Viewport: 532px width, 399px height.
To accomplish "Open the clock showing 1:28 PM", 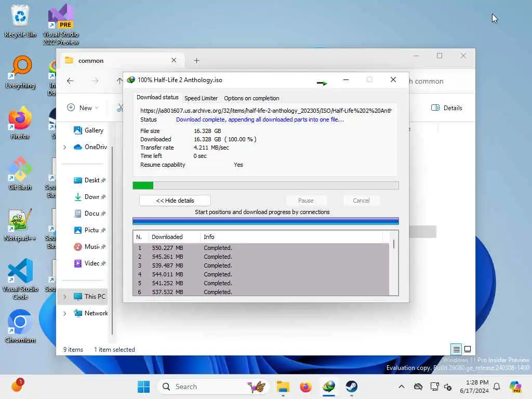I will click(474, 387).
